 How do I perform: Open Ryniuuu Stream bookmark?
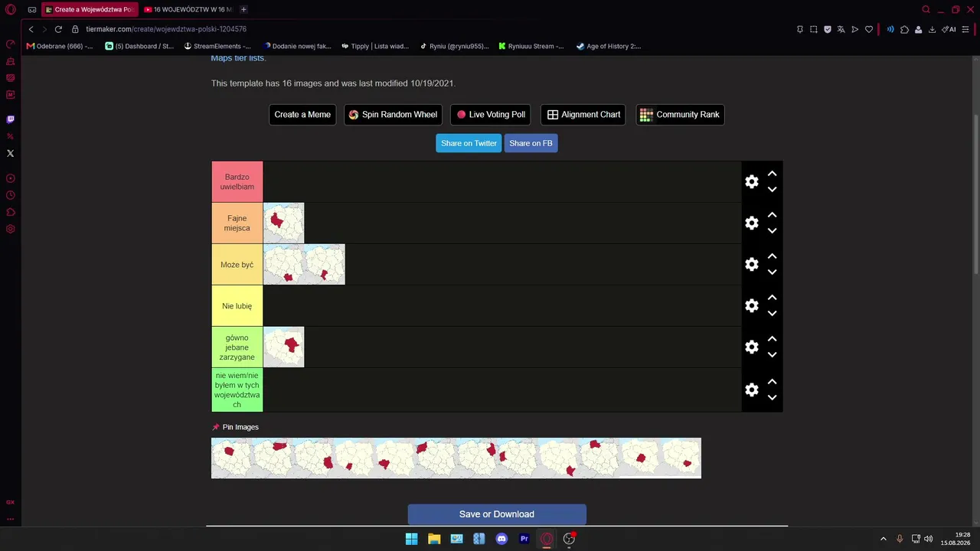coord(531,46)
